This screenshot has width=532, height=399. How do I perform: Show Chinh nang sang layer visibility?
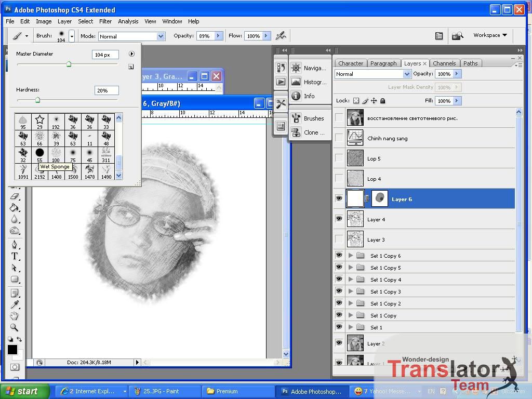click(339, 137)
